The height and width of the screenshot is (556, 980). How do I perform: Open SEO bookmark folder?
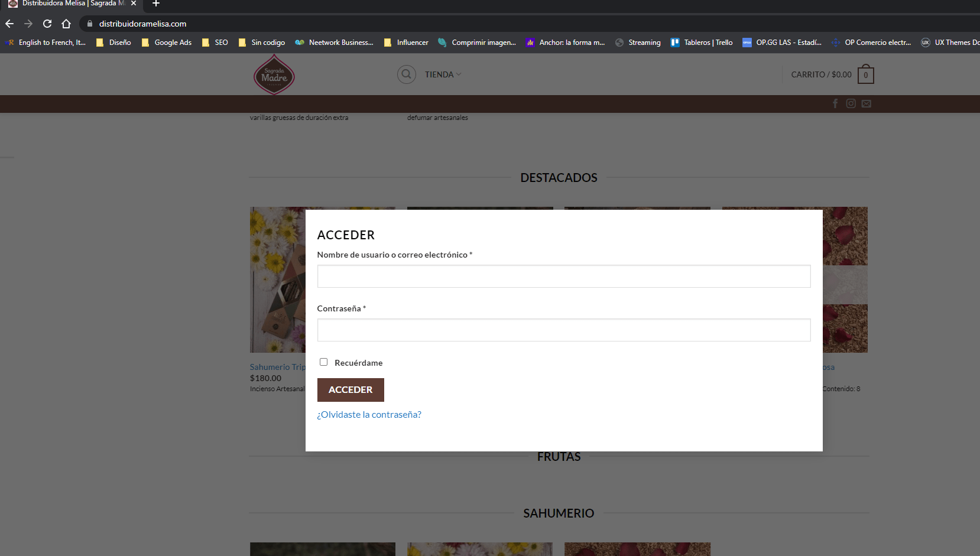coord(215,43)
